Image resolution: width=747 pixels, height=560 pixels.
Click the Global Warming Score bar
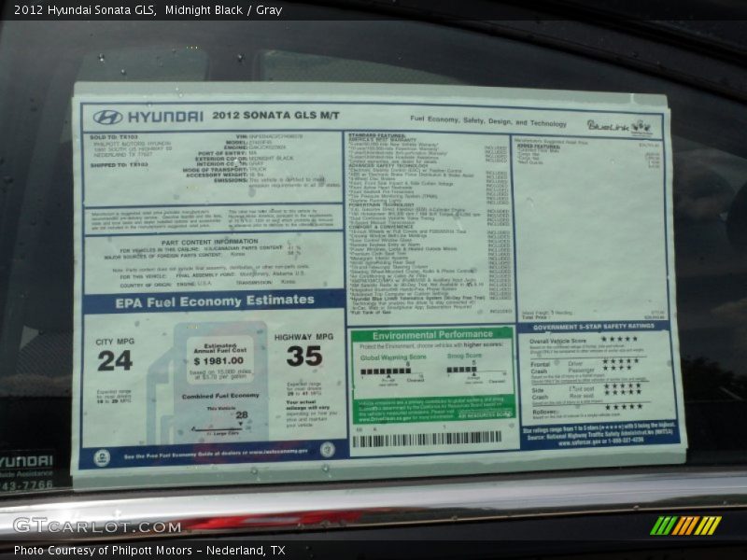(386, 371)
